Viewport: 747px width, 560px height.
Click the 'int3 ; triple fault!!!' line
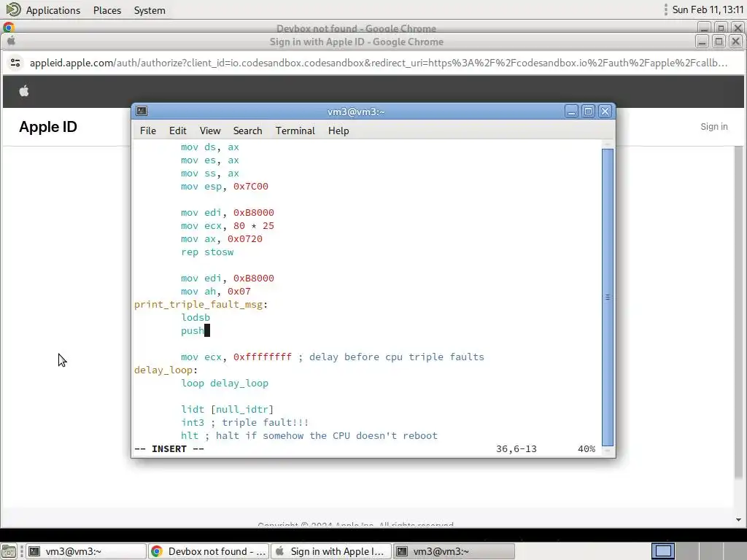[245, 422]
